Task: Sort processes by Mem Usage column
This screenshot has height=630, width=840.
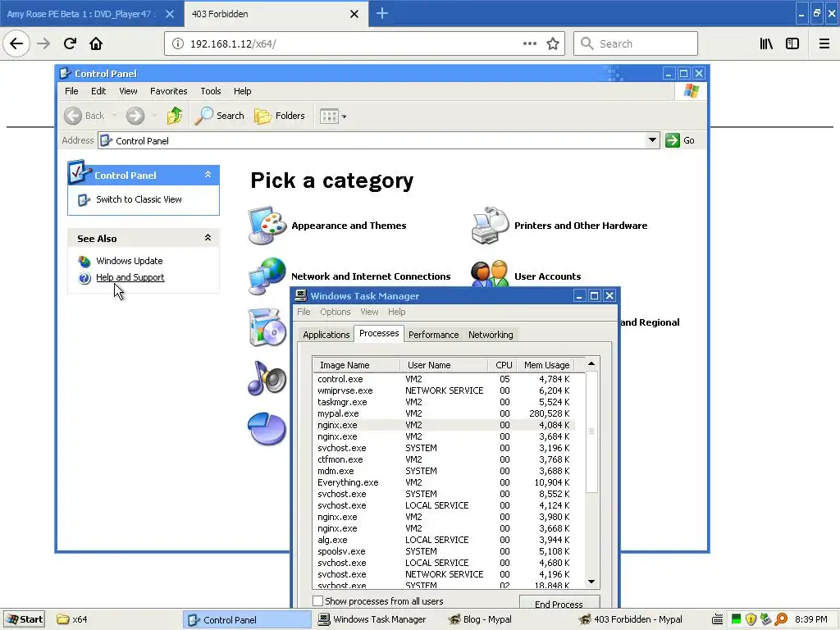Action: click(x=547, y=365)
